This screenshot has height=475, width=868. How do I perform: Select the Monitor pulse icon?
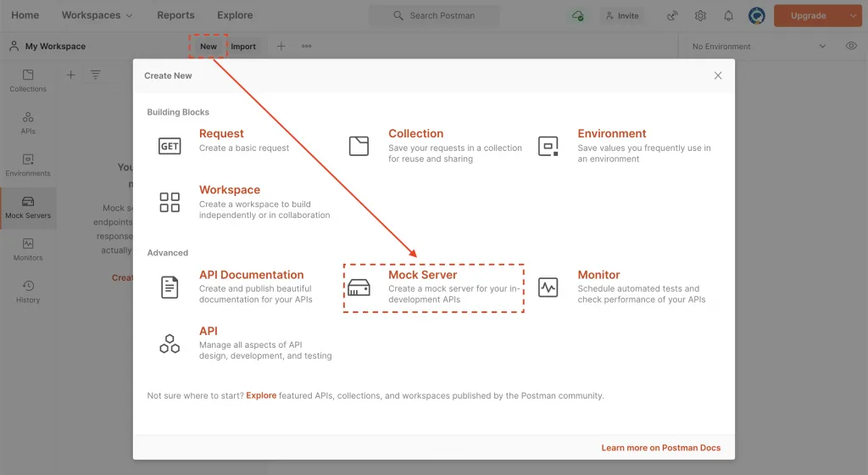[548, 288]
